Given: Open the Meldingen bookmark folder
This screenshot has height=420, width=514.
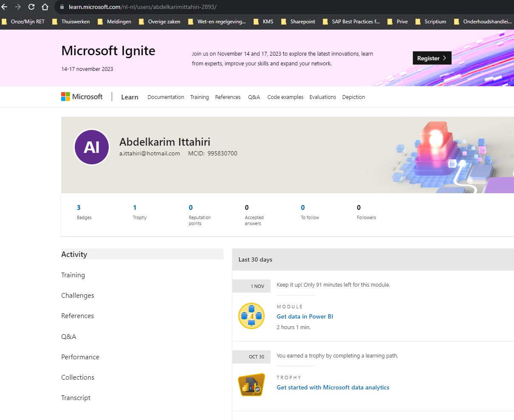Looking at the screenshot, I should coord(114,22).
